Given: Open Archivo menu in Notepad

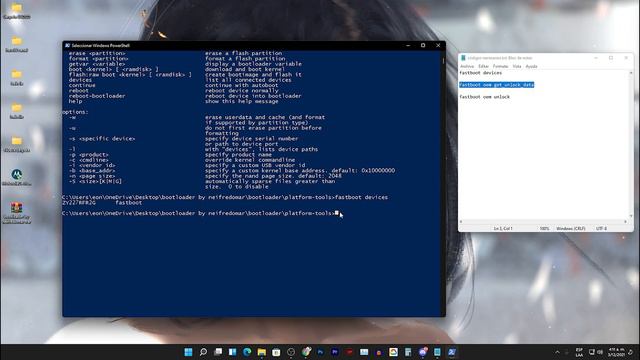Looking at the screenshot, I should [x=467, y=66].
